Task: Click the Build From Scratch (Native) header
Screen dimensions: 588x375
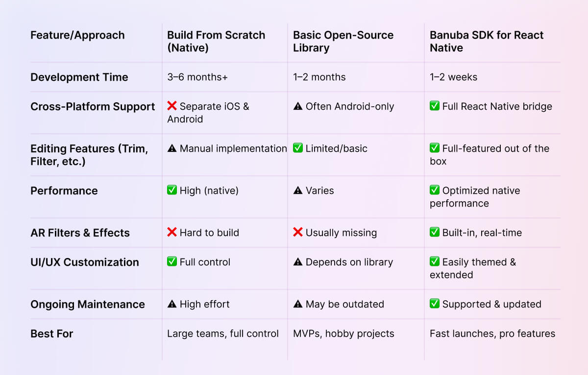Action: tap(216, 42)
